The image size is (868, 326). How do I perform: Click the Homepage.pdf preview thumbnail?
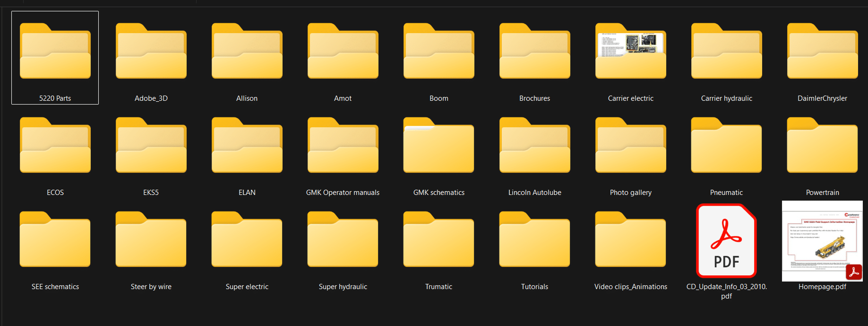[823, 241]
